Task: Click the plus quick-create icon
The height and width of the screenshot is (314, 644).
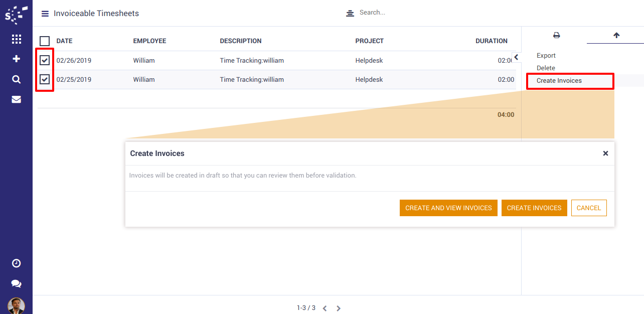Action: point(16,59)
